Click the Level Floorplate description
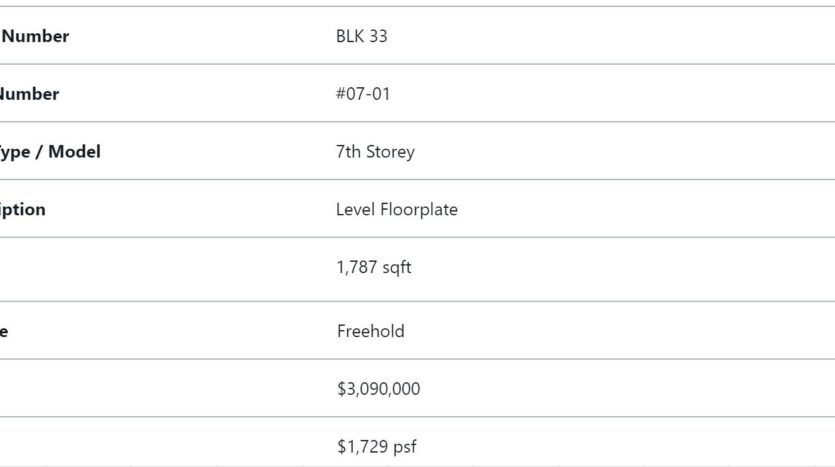The image size is (835, 467). [397, 209]
